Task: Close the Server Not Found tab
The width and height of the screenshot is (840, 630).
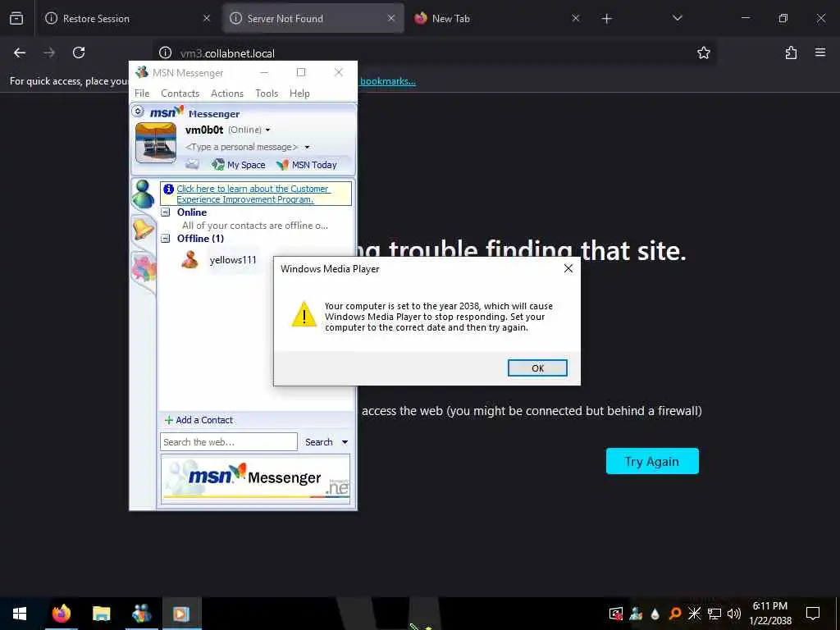Action: point(391,18)
